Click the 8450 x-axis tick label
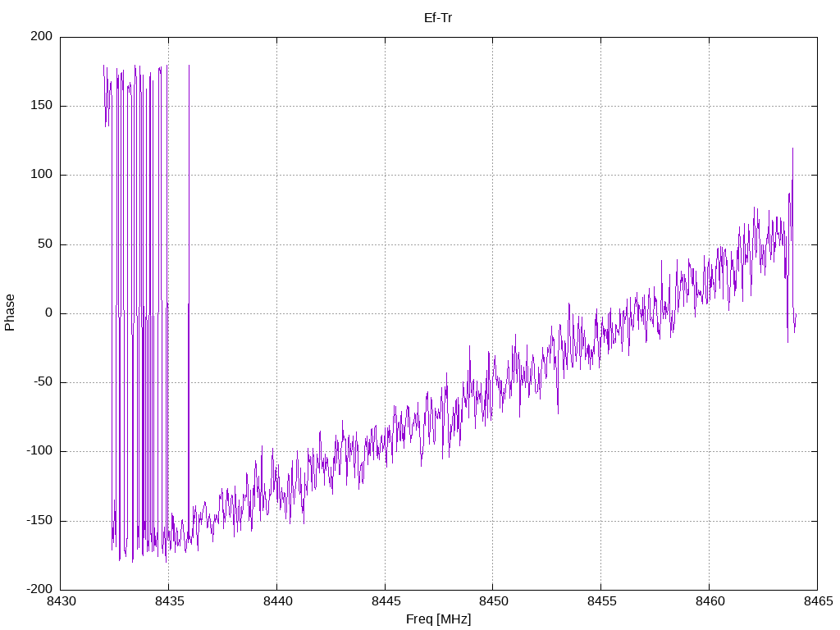The height and width of the screenshot is (630, 840). pyautogui.click(x=492, y=601)
